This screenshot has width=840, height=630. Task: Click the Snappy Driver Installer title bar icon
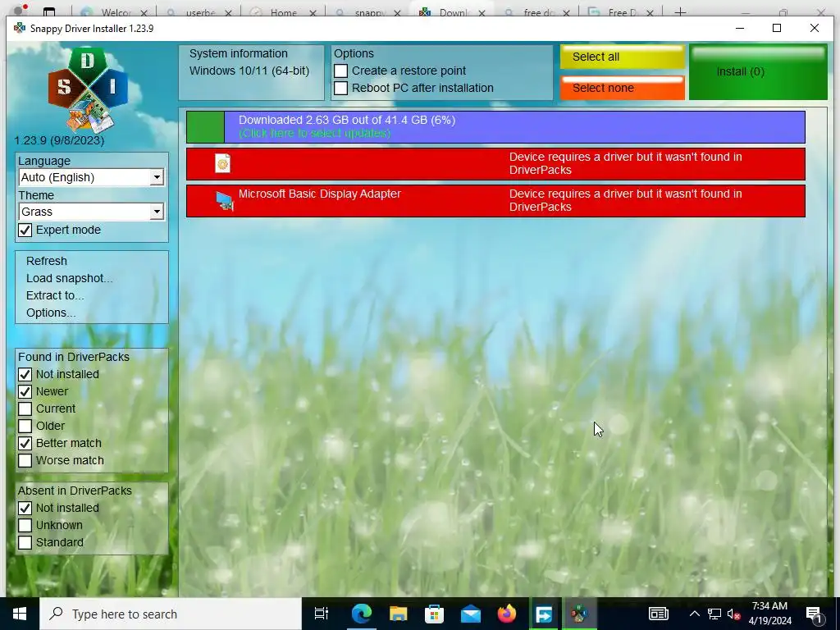(20, 28)
